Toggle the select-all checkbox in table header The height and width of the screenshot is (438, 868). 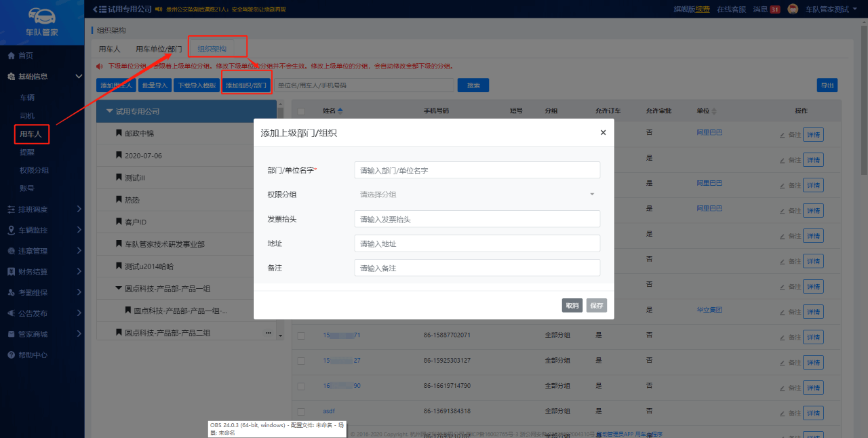click(x=301, y=111)
